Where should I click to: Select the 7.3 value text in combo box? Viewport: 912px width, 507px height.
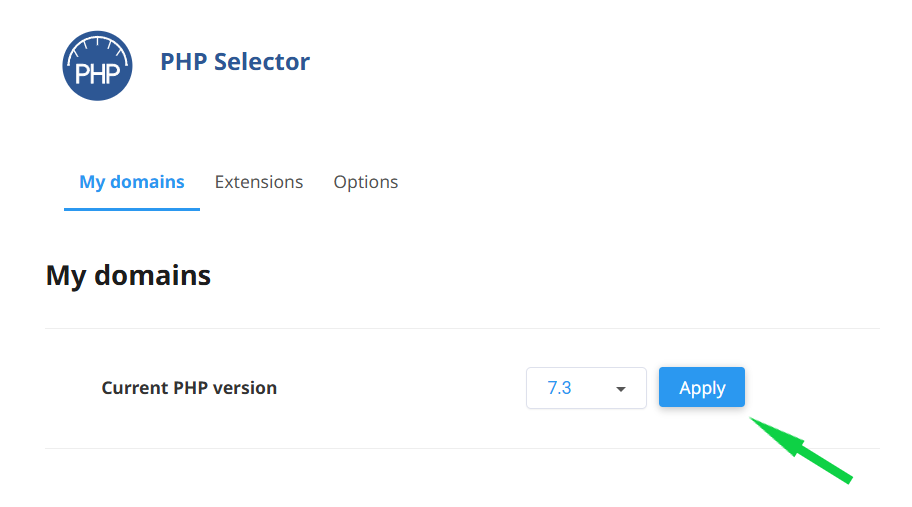[x=560, y=388]
